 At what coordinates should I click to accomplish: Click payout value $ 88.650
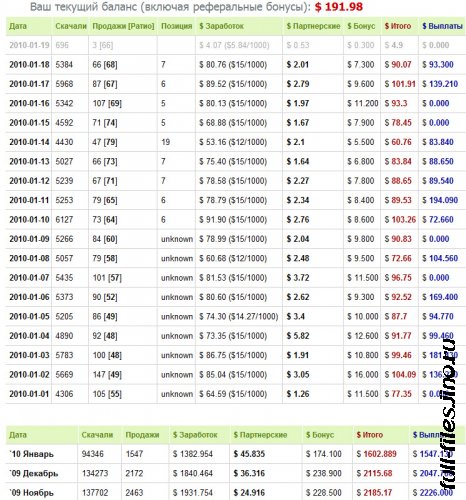pyautogui.click(x=438, y=161)
